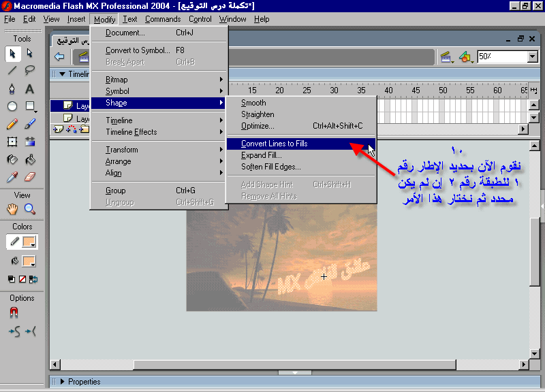Screen dimensions: 545x392
Task: Choose Optimize in Shape submenu
Action: (x=301, y=126)
